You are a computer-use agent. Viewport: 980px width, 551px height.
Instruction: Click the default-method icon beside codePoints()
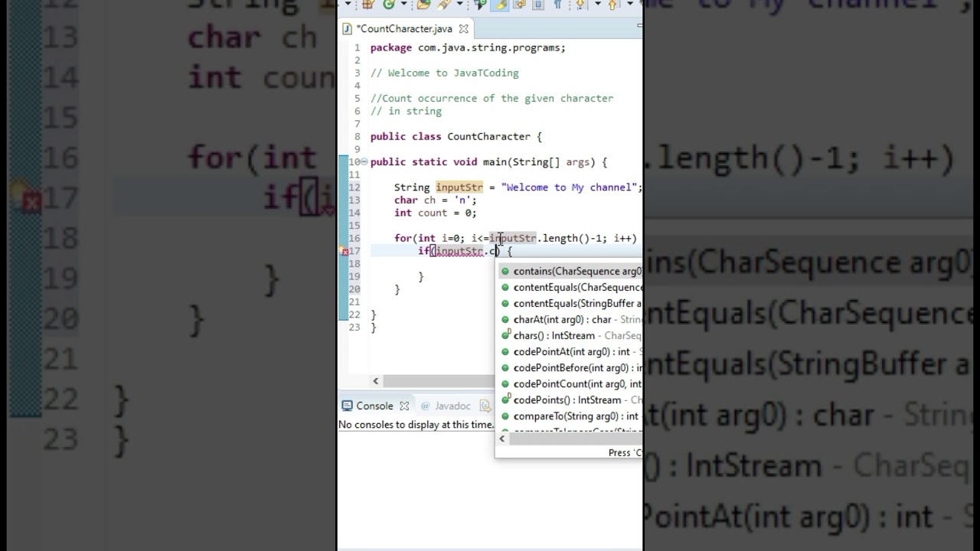(x=505, y=399)
